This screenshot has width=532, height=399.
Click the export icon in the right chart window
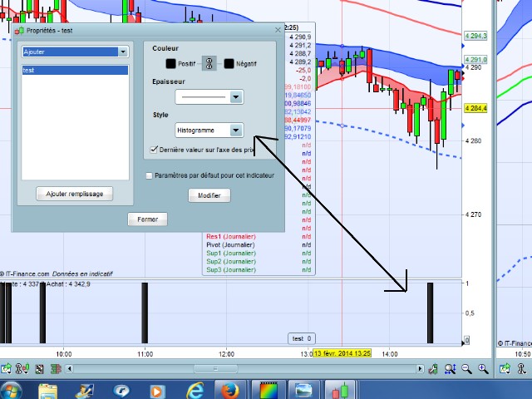click(x=505, y=368)
